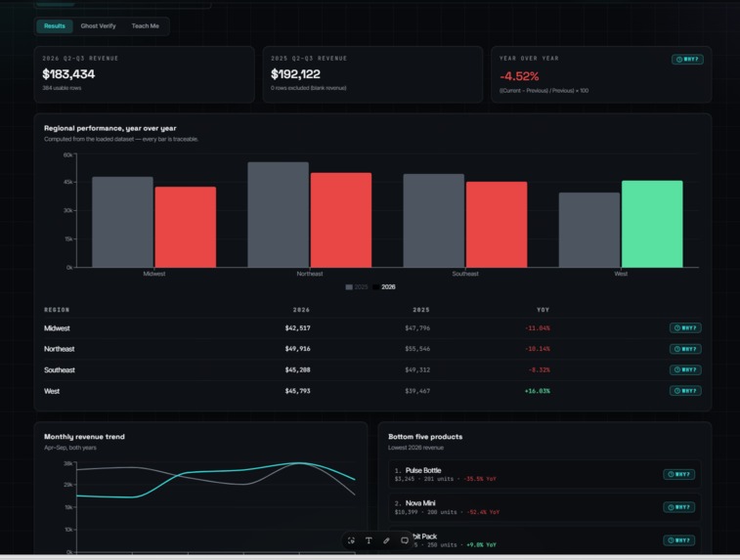Click the Northeast region name in table

click(x=59, y=349)
